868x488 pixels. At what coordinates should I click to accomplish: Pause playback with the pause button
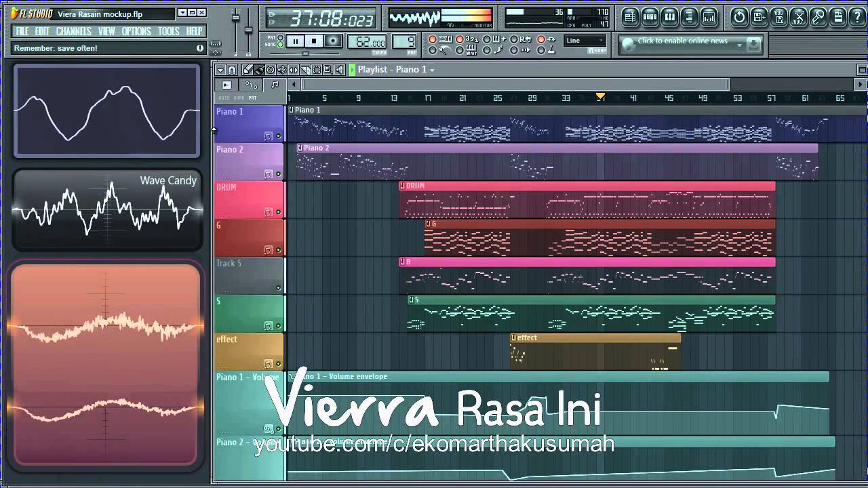pos(295,41)
